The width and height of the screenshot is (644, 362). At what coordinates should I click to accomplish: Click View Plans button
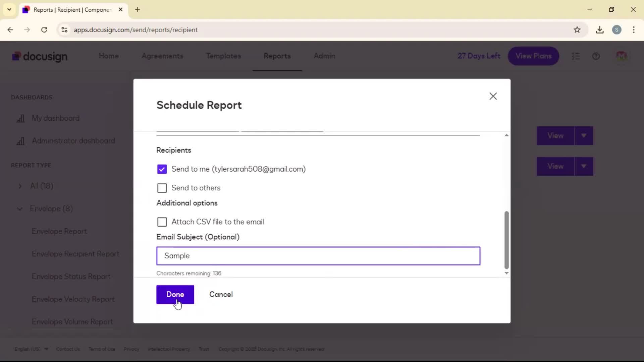(533, 56)
